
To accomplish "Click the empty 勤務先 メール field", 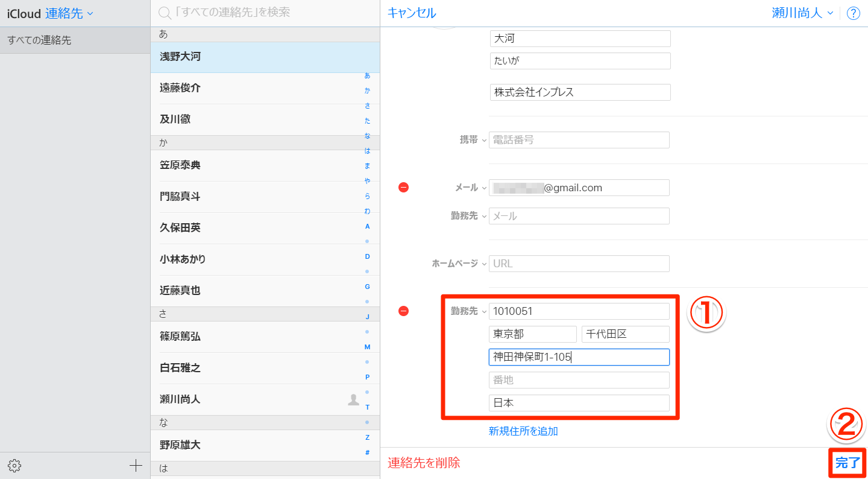I will point(579,216).
